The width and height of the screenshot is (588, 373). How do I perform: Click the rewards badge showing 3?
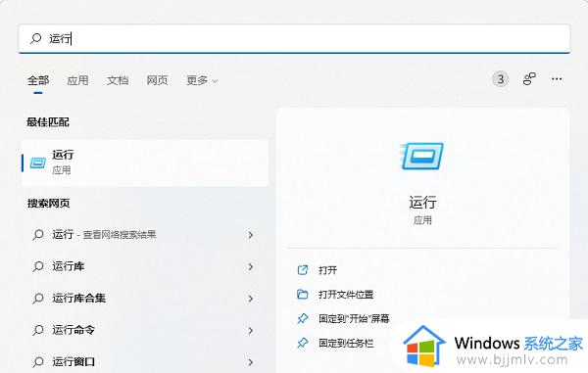coord(500,79)
